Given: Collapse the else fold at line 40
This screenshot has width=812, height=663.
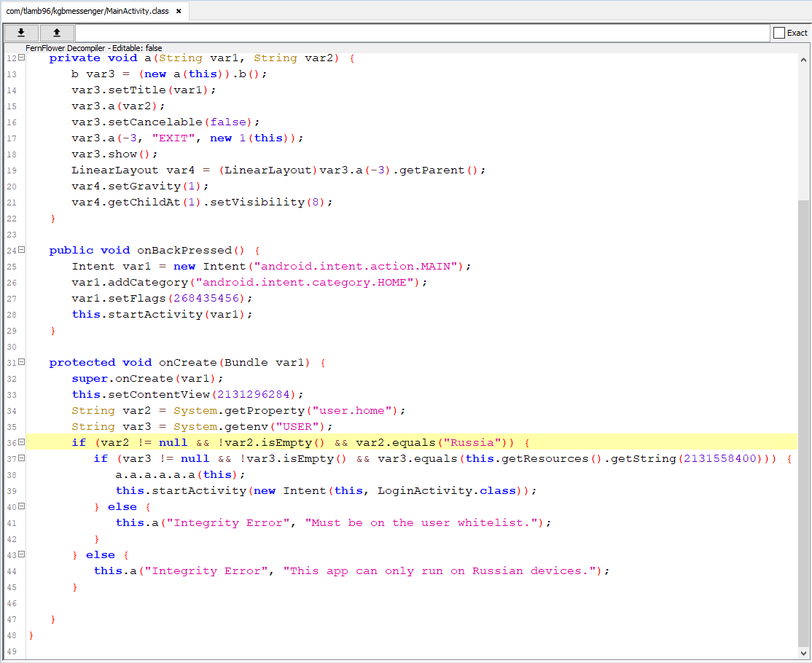Looking at the screenshot, I should tap(22, 506).
